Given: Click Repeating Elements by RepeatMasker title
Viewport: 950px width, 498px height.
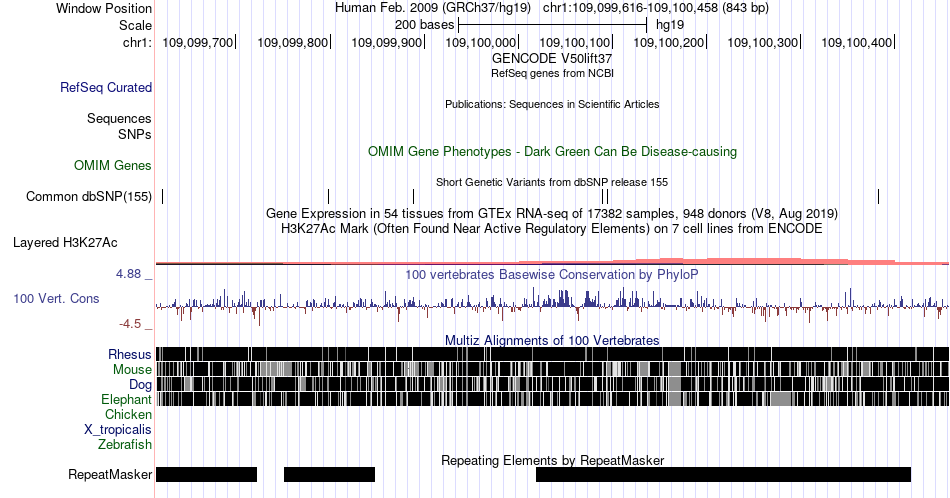Looking at the screenshot, I should pos(553,460).
